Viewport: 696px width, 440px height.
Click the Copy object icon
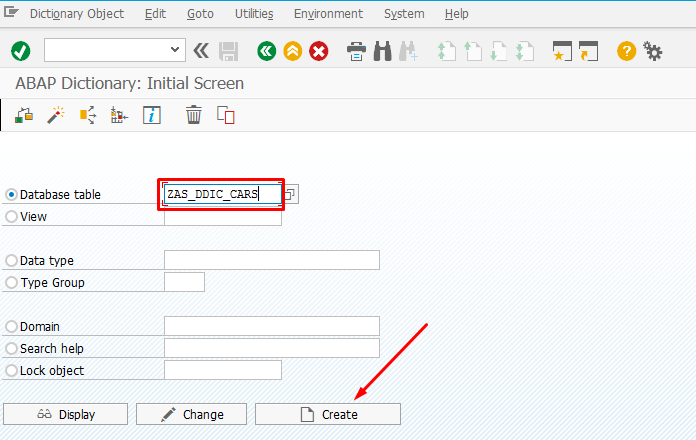click(225, 115)
